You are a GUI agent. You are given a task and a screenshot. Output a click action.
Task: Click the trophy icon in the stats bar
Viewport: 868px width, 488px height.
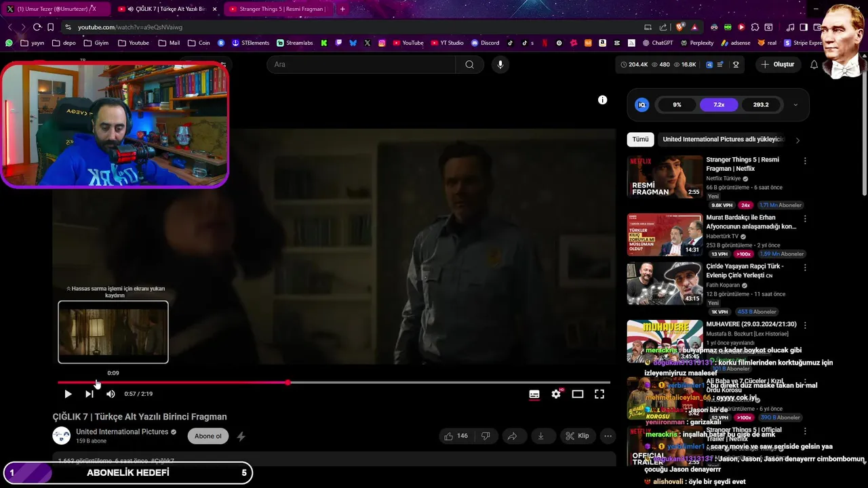coord(736,64)
